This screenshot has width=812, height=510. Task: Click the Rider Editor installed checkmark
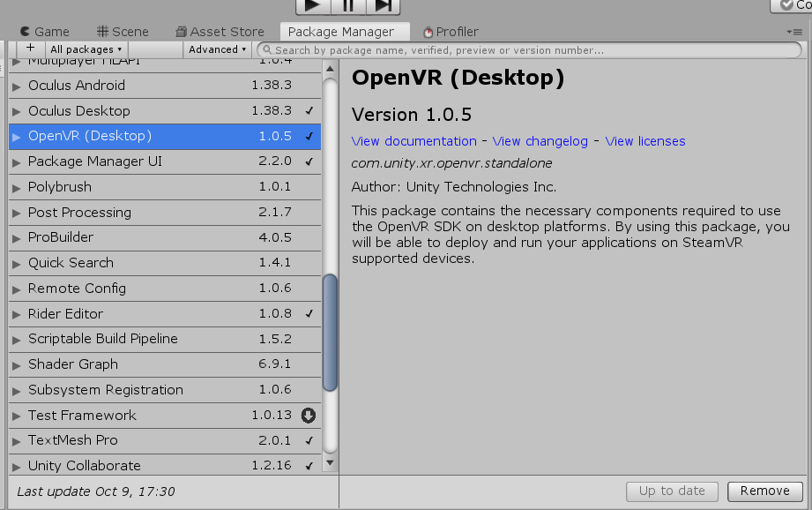click(309, 313)
